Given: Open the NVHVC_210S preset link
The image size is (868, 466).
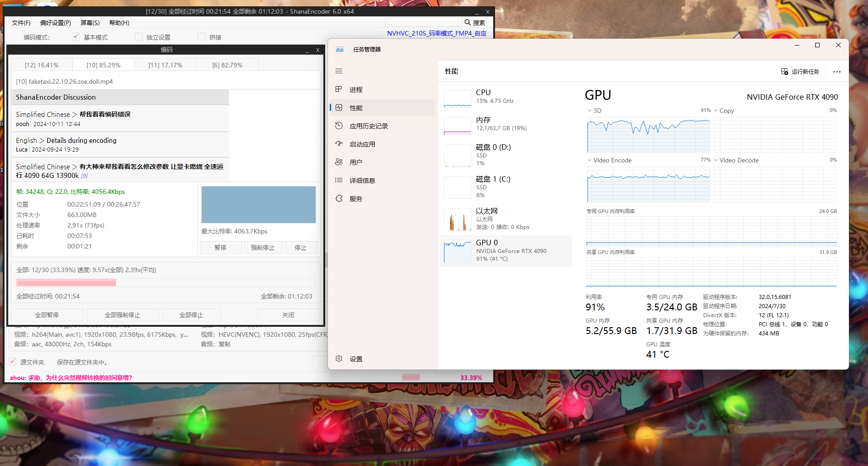Looking at the screenshot, I should tap(437, 33).
